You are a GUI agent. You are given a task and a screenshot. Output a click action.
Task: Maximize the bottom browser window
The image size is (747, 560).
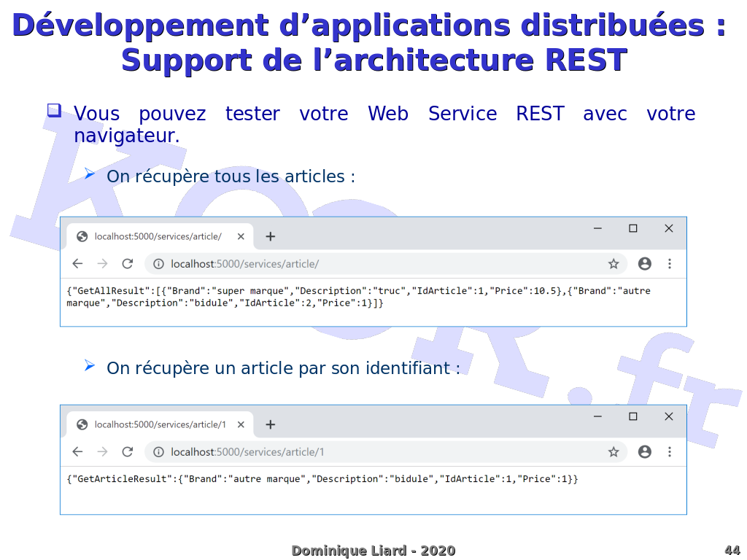coord(633,416)
